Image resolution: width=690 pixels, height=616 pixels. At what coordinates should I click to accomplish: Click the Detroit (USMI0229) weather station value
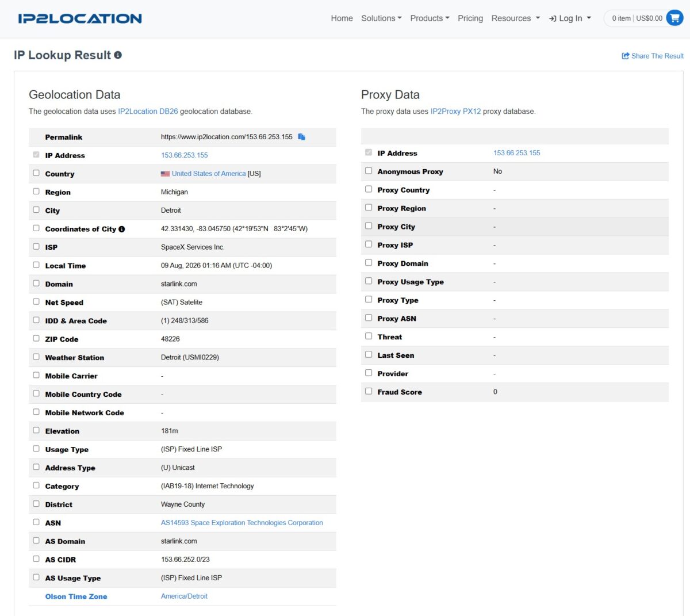click(190, 357)
